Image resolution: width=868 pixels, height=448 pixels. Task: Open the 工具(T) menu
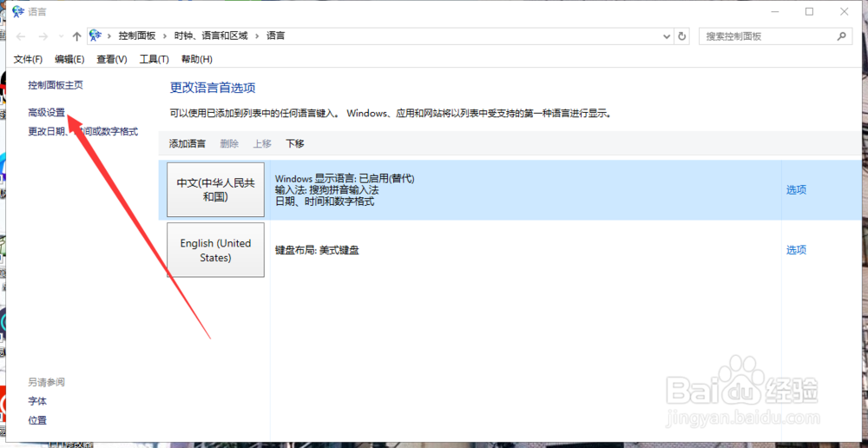[x=154, y=59]
